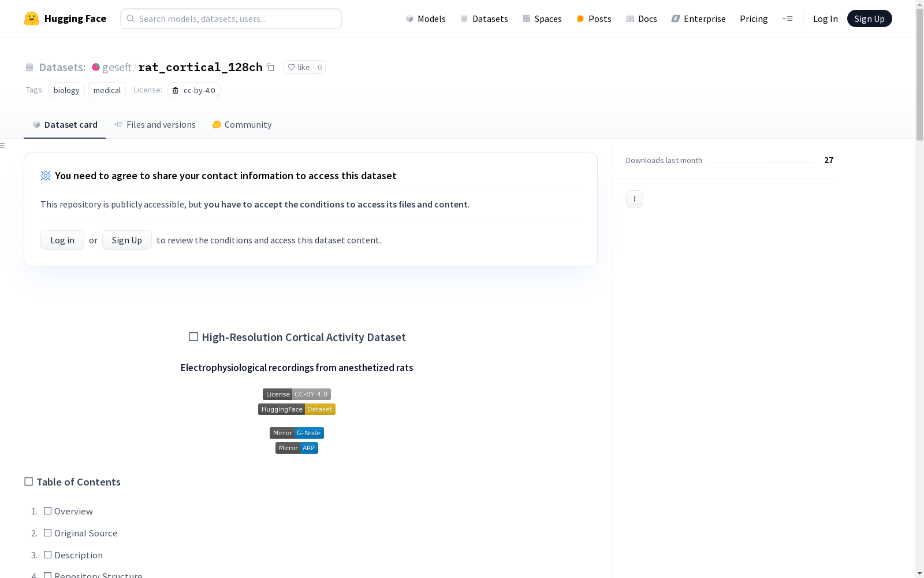924x578 pixels.
Task: Jump to Original Source section
Action: click(x=80, y=533)
